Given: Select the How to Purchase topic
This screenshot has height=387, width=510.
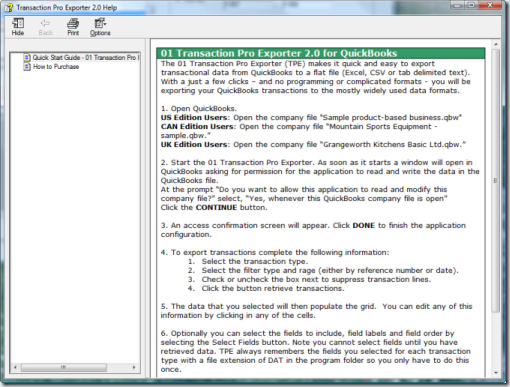Looking at the screenshot, I should 56,67.
